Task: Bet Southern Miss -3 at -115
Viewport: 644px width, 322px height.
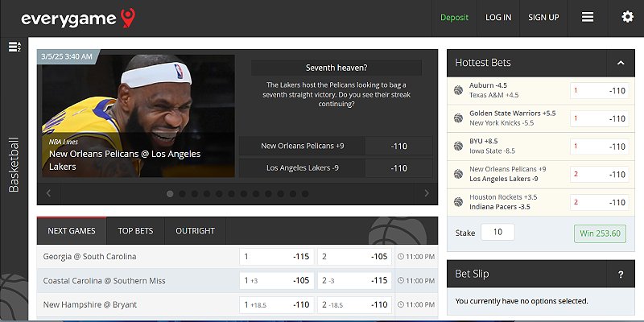Action: point(354,281)
